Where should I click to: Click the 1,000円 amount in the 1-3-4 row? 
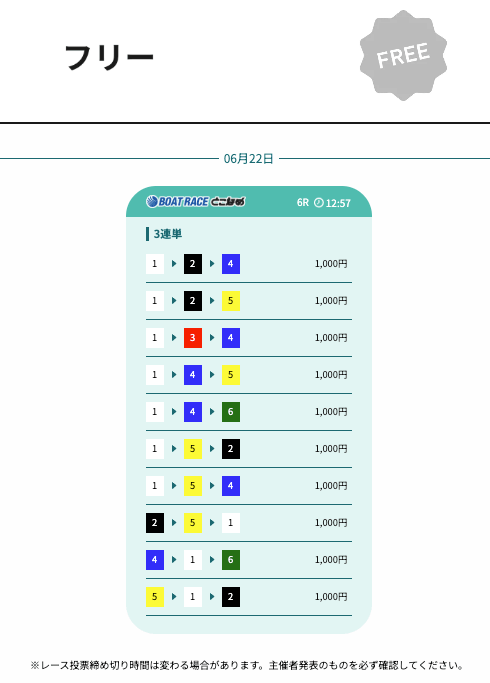[x=331, y=338]
